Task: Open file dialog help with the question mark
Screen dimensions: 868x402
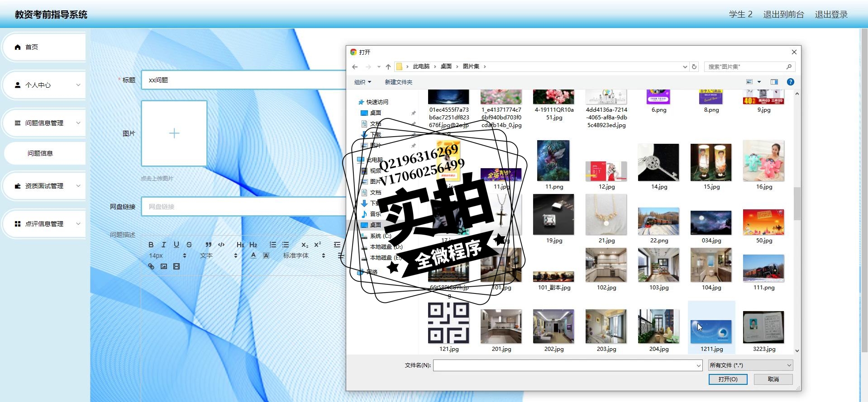Action: [x=791, y=82]
